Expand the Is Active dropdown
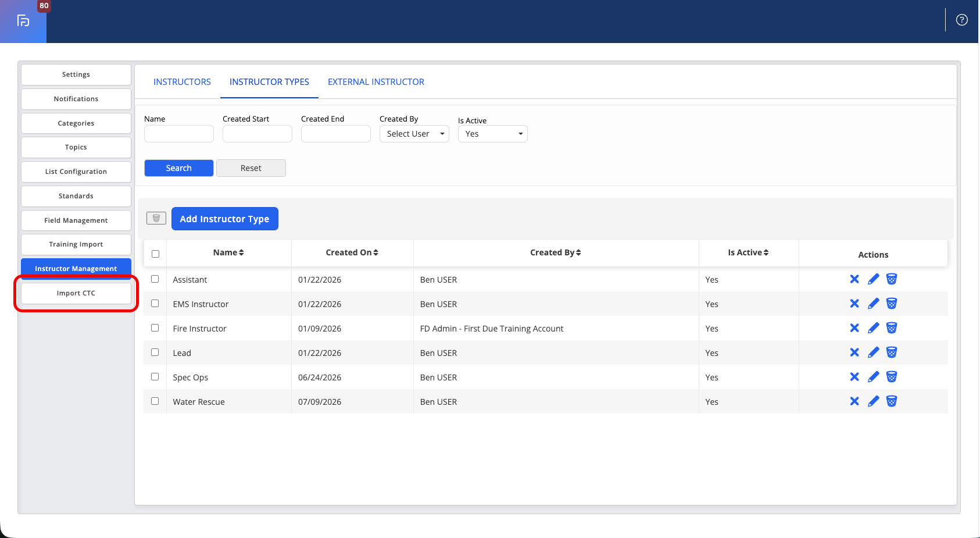Image resolution: width=980 pixels, height=538 pixels. (493, 134)
